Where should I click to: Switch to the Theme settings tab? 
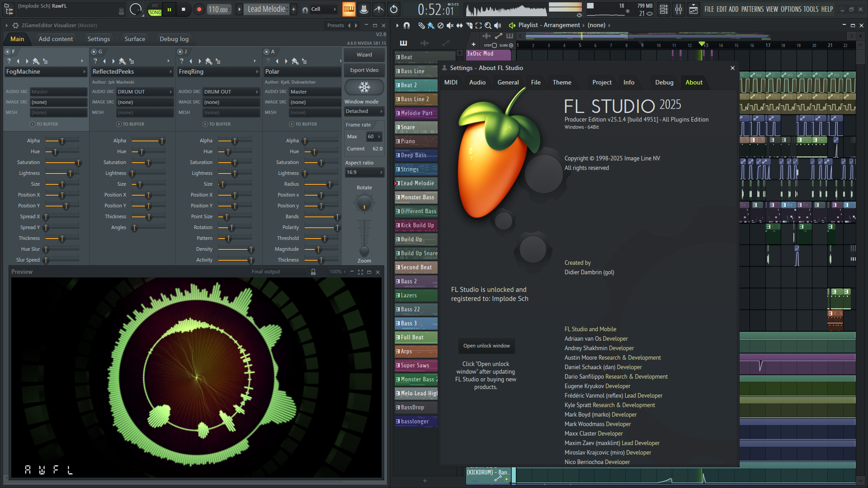coord(562,82)
